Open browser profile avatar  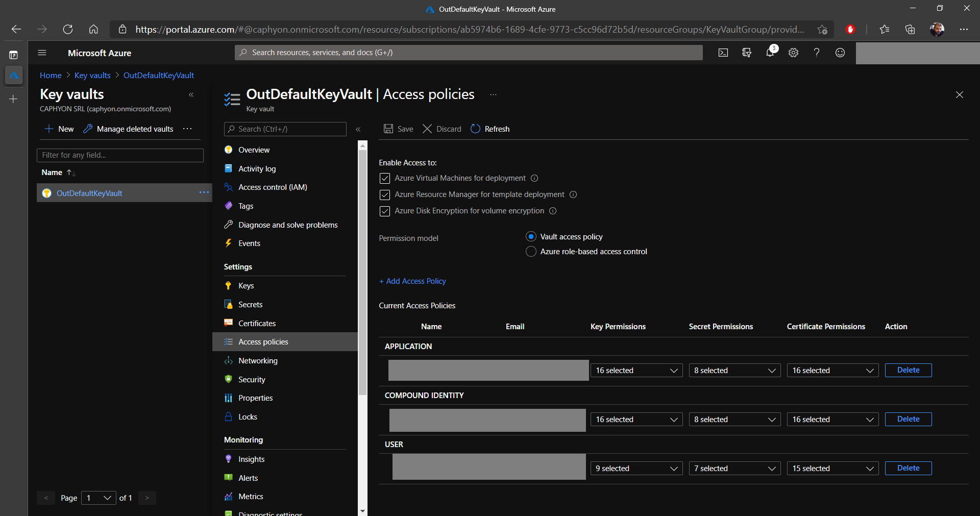(x=937, y=29)
